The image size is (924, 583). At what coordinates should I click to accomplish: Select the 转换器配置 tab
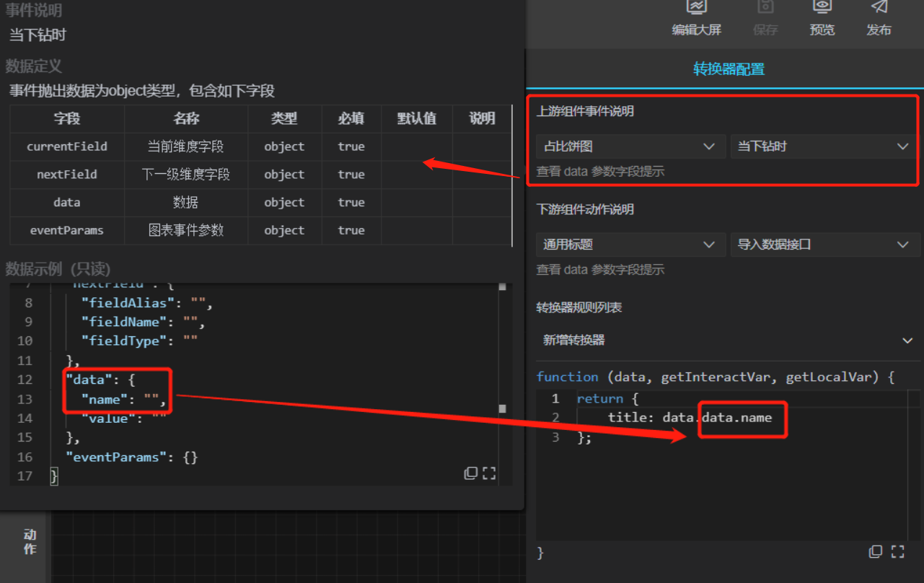click(729, 69)
